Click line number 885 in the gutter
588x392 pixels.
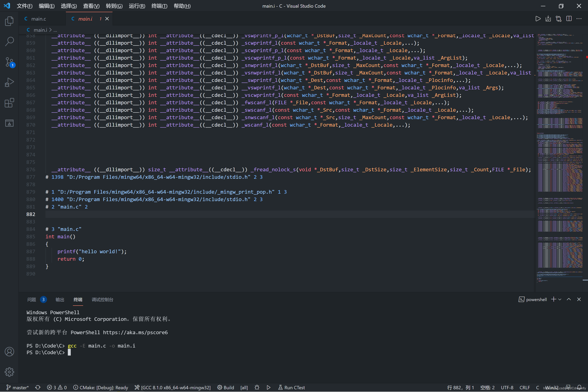point(31,237)
